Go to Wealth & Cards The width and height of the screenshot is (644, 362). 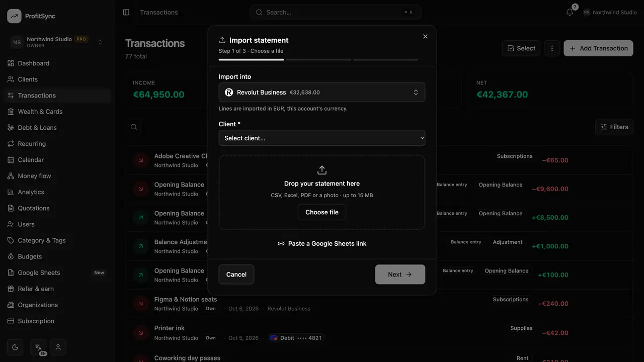57,112
